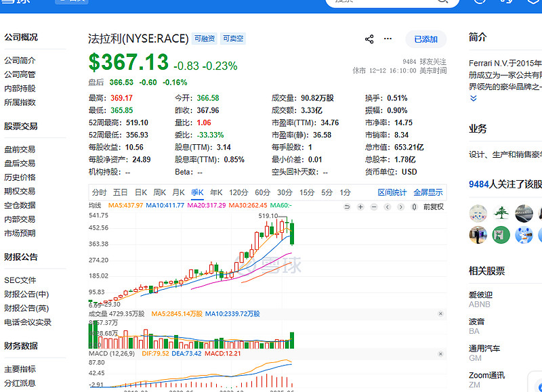The image size is (542, 392).
Task: Close the MACD indicator panel
Action: [x=440, y=354]
